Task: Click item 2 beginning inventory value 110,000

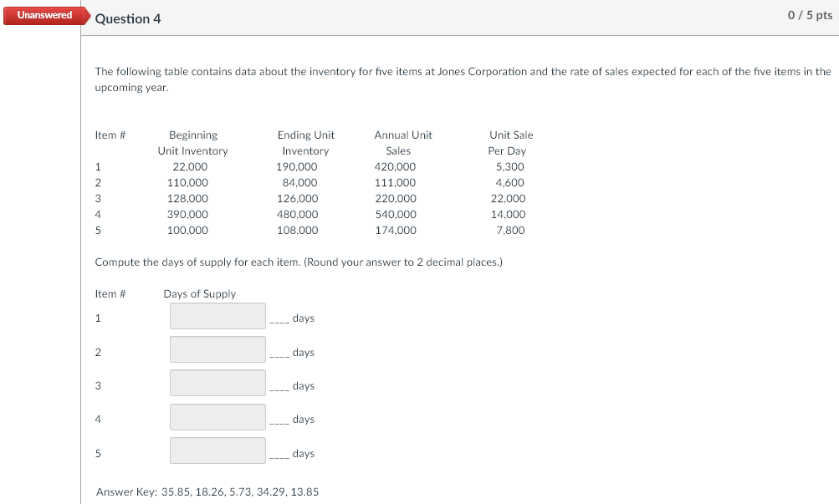Action: click(187, 183)
